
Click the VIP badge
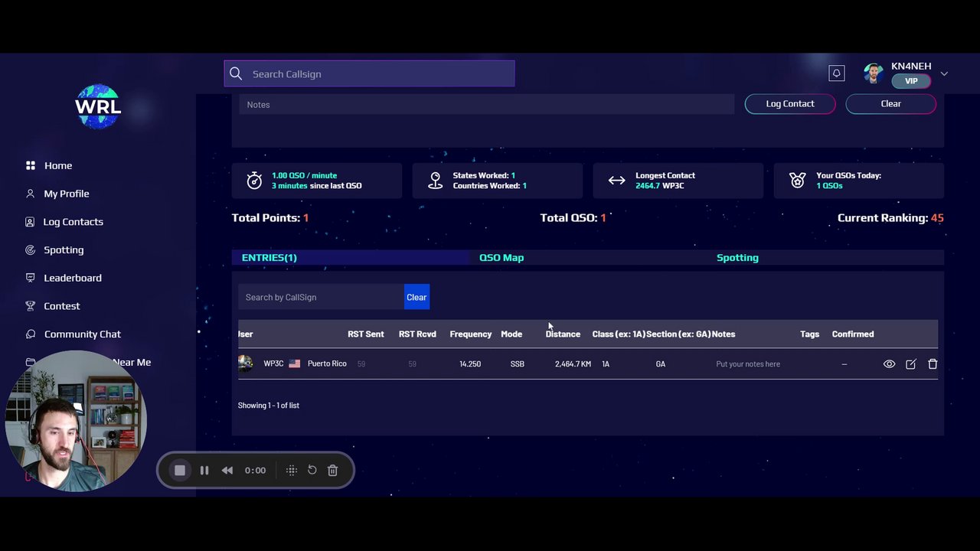point(911,80)
